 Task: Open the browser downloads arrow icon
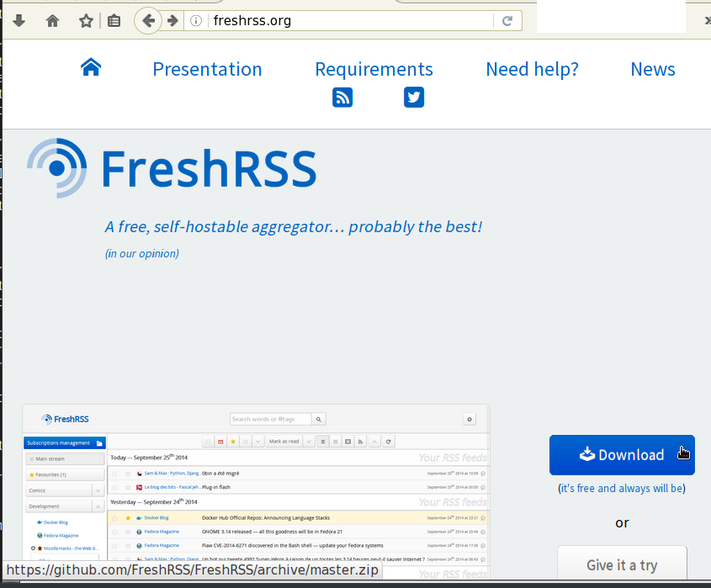pyautogui.click(x=19, y=21)
